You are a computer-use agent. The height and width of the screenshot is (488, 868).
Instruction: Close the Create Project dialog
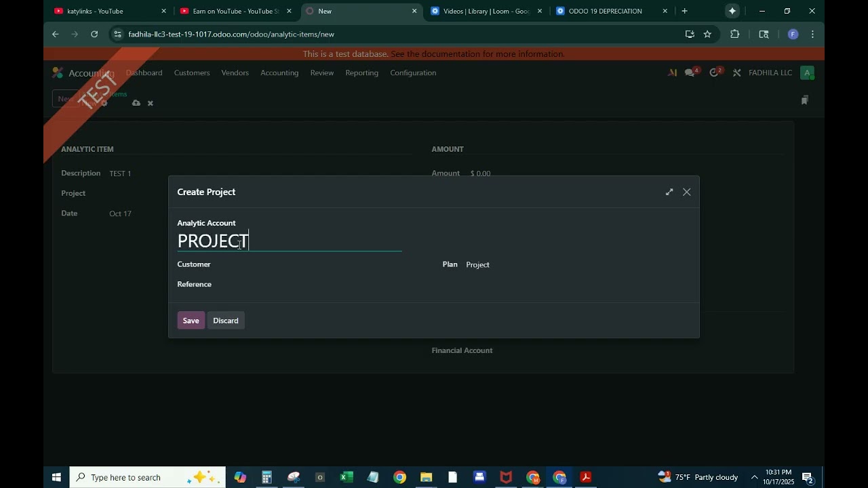687,192
